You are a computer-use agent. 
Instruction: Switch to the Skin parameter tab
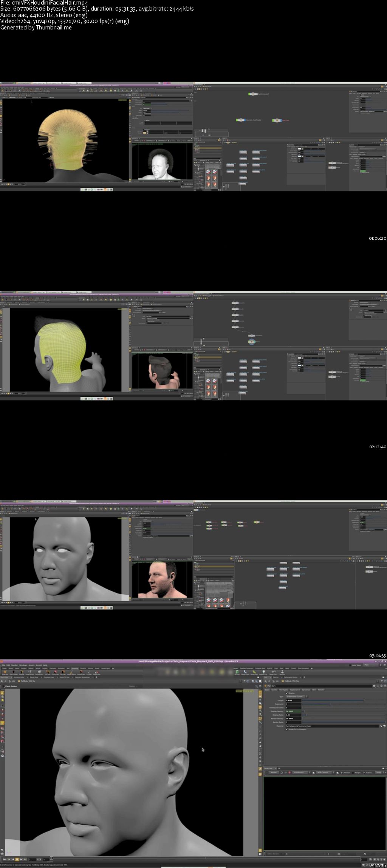coord(314,690)
